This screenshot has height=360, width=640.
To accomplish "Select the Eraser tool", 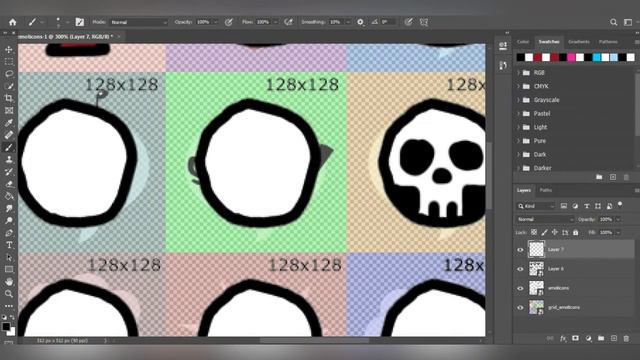I will point(9,184).
